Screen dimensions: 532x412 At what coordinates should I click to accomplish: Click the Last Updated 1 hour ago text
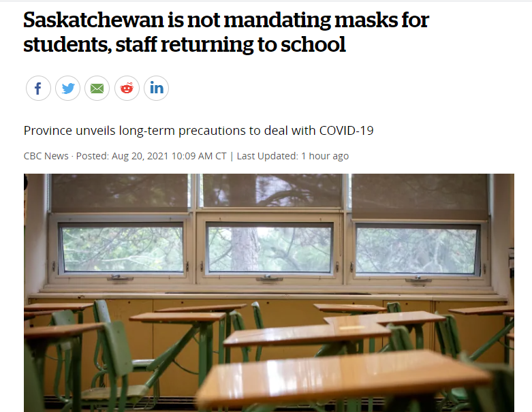coord(292,156)
